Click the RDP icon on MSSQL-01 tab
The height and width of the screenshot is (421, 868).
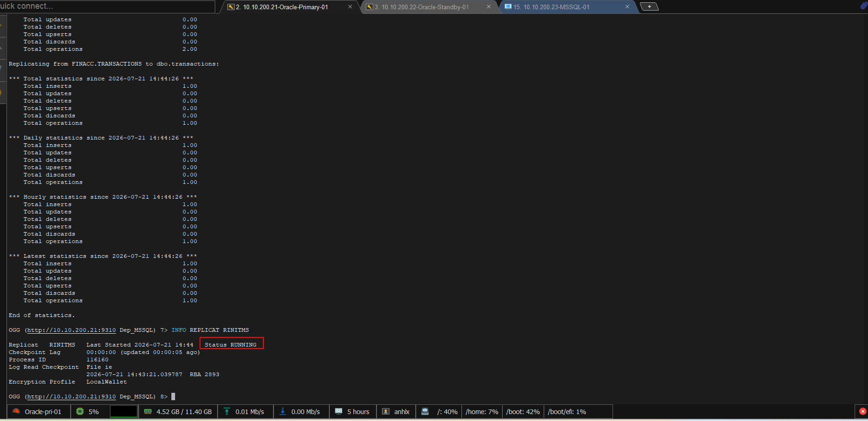[x=508, y=7]
